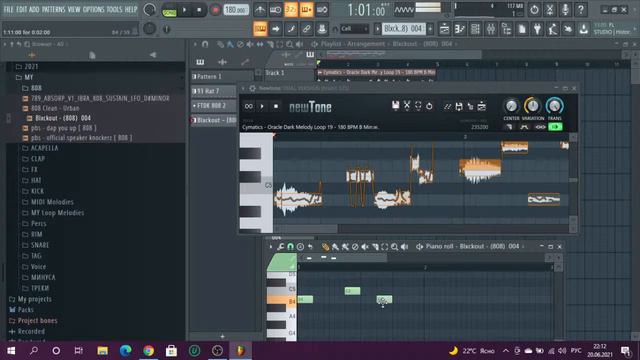
Task: Click the NewTone CENTER knob
Action: click(511, 106)
